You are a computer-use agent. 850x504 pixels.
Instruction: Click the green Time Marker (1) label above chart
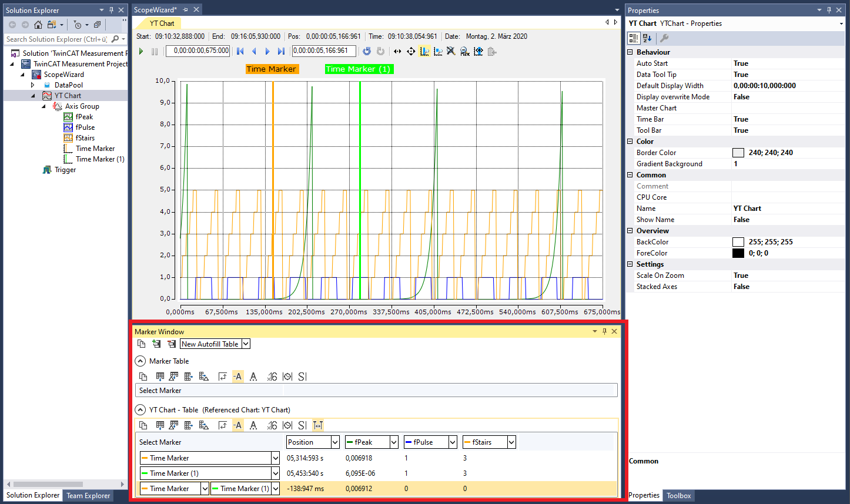pos(359,69)
